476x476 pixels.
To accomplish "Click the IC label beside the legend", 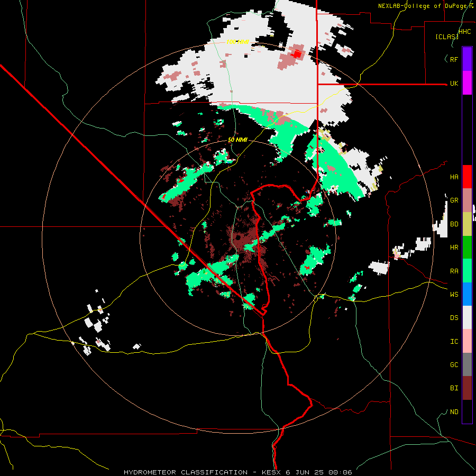I will 454,342.
